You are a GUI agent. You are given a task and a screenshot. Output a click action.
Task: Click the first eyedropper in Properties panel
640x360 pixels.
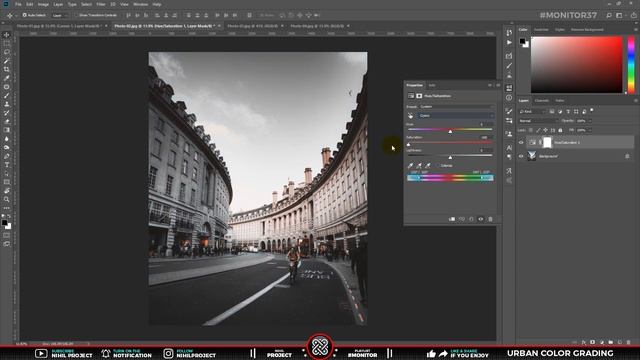coord(410,166)
